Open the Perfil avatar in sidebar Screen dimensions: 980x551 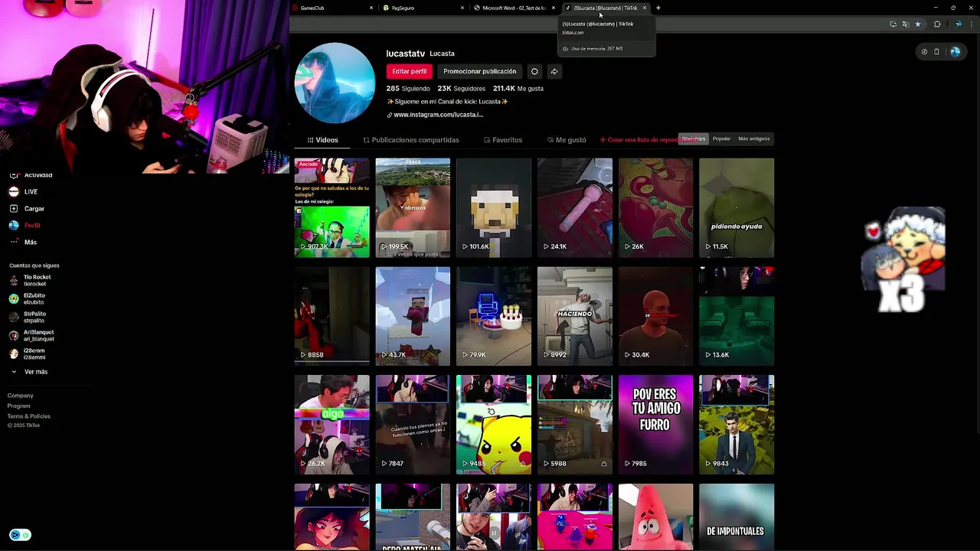[14, 225]
